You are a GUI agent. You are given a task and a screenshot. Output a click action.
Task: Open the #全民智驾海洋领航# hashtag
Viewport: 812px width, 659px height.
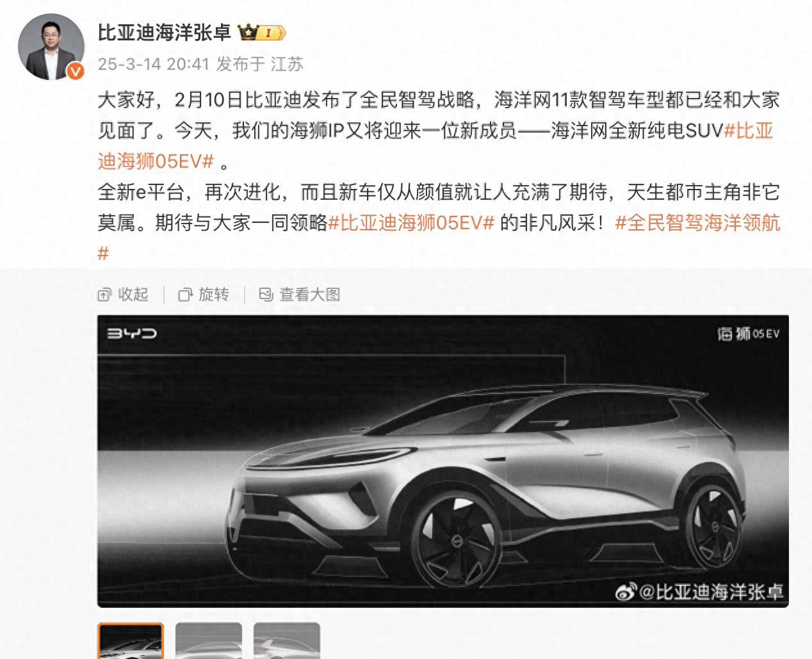point(439,238)
